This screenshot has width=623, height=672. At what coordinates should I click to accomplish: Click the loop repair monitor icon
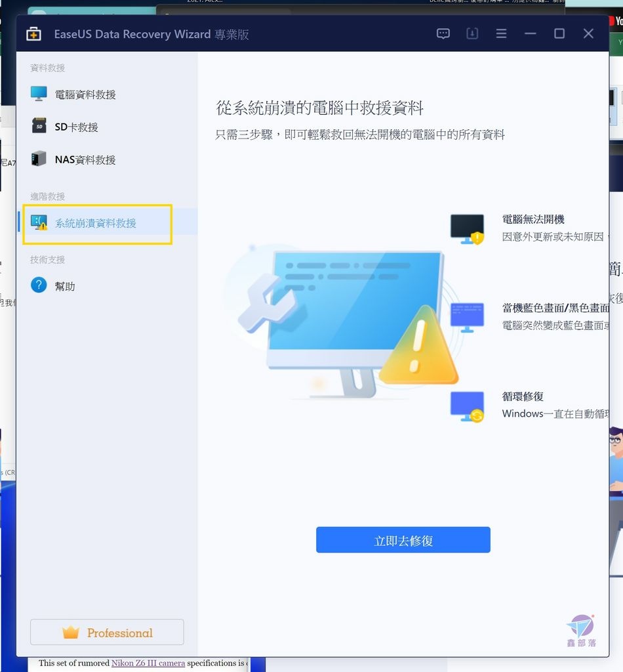467,407
